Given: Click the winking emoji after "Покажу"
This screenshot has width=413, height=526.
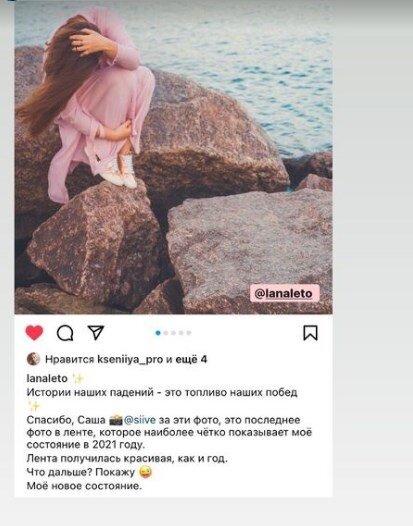Looking at the screenshot, I should [x=145, y=472].
